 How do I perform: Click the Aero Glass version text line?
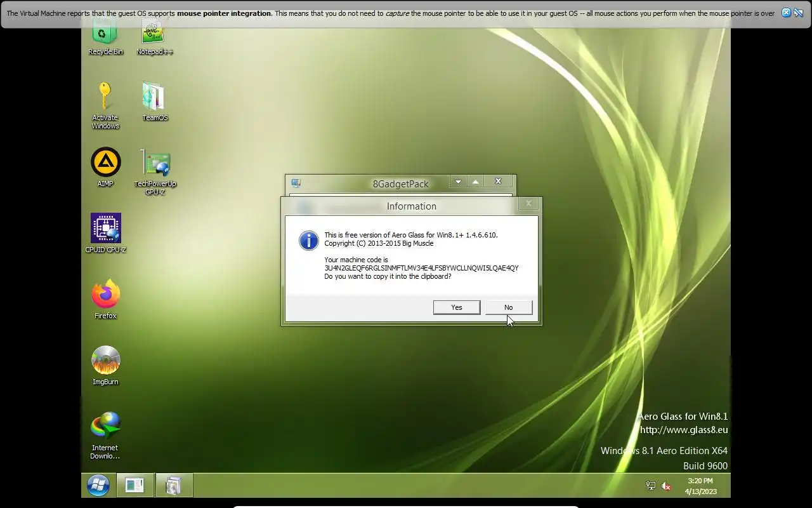point(411,235)
